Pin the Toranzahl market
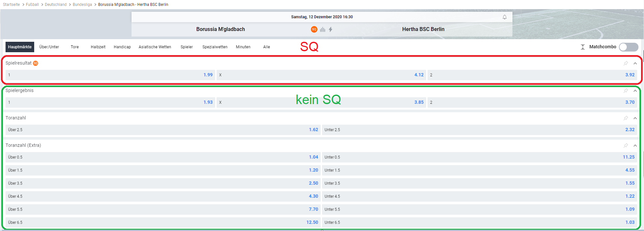 (x=626, y=118)
